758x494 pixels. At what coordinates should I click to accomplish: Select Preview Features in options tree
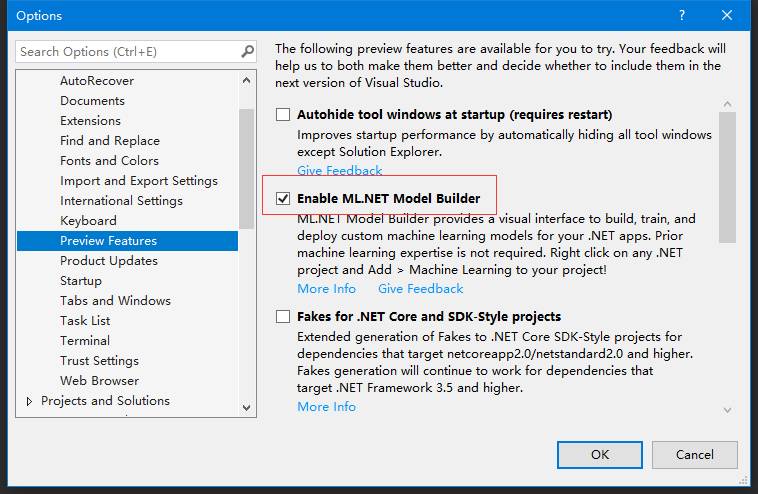(x=108, y=241)
